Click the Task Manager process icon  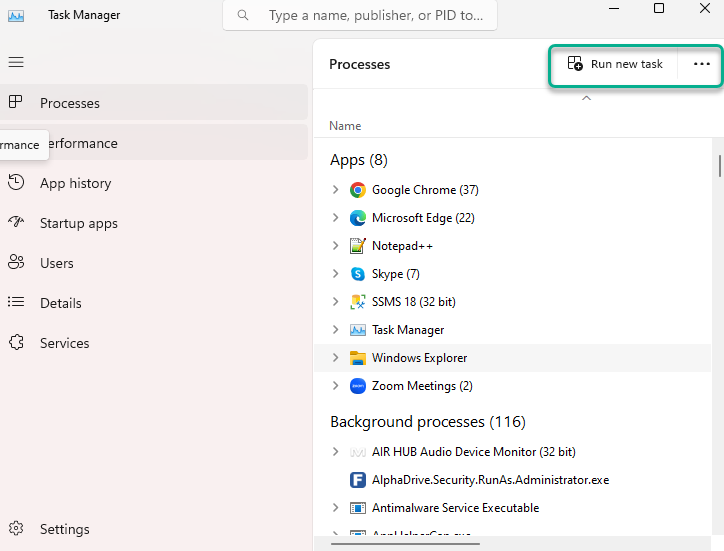[357, 330]
